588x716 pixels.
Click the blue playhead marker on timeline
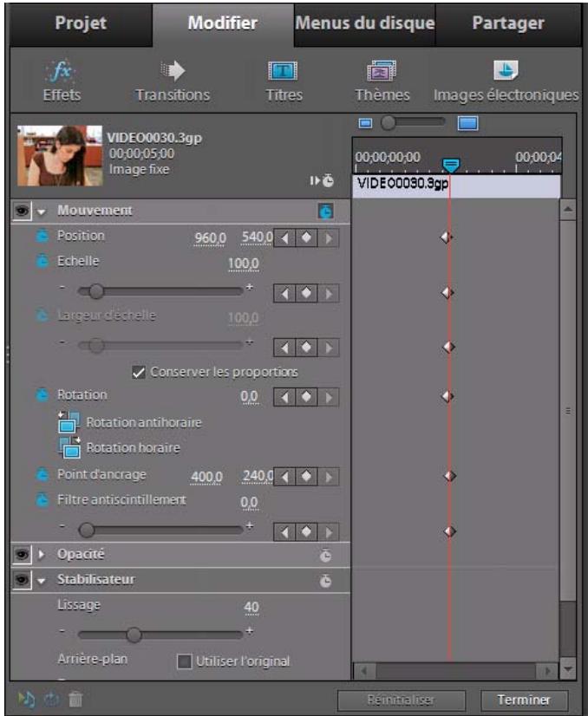pyautogui.click(x=451, y=166)
